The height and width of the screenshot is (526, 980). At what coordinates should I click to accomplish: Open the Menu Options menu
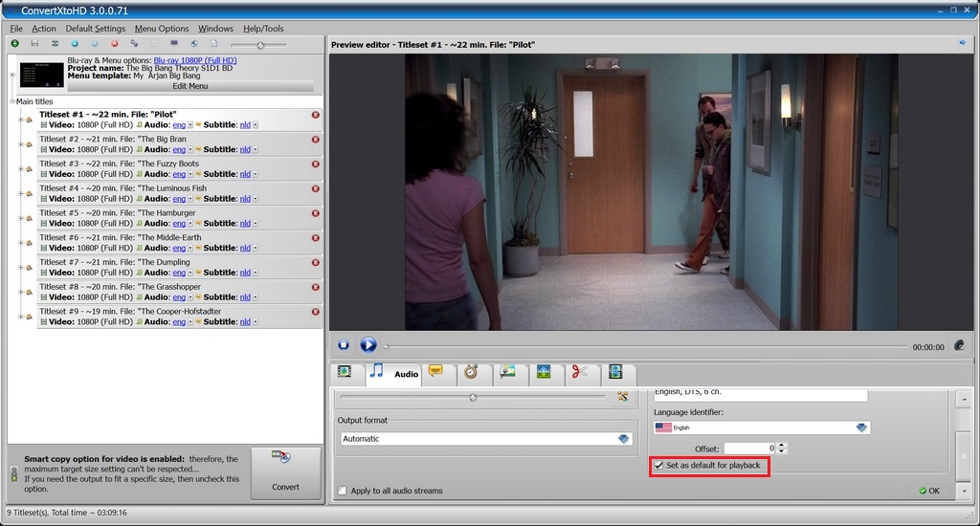pos(161,29)
